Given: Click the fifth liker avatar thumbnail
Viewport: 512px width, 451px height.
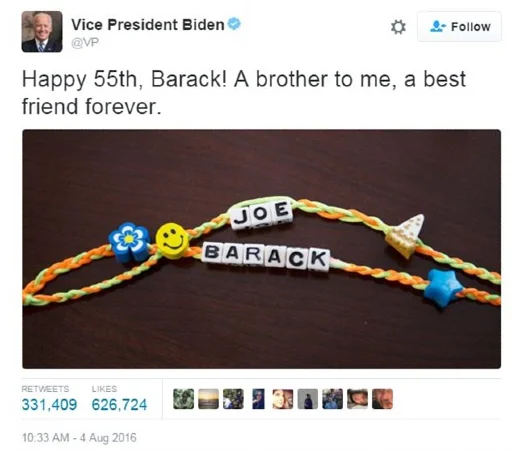Looking at the screenshot, I should click(x=283, y=399).
